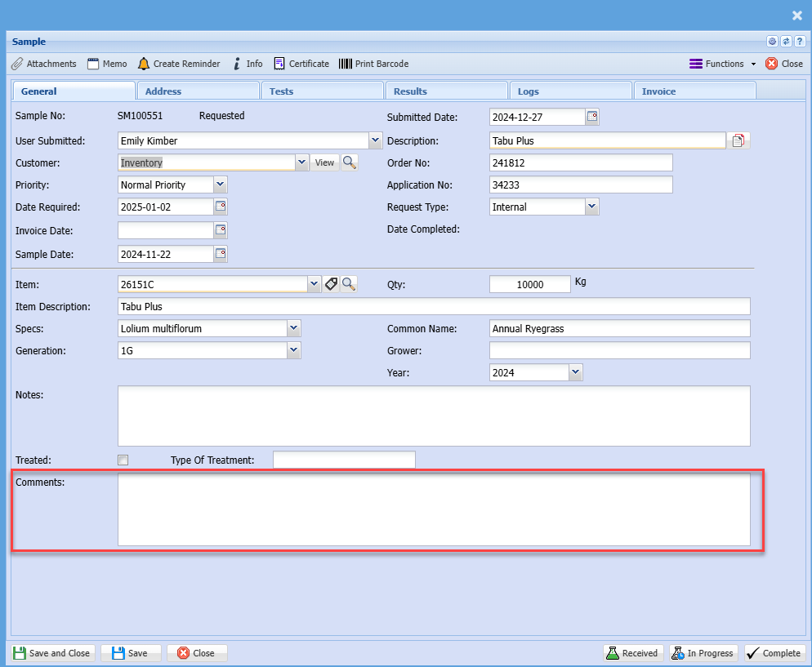Image resolution: width=812 pixels, height=667 pixels.
Task: Click inside the Comments text area
Action: tap(433, 509)
